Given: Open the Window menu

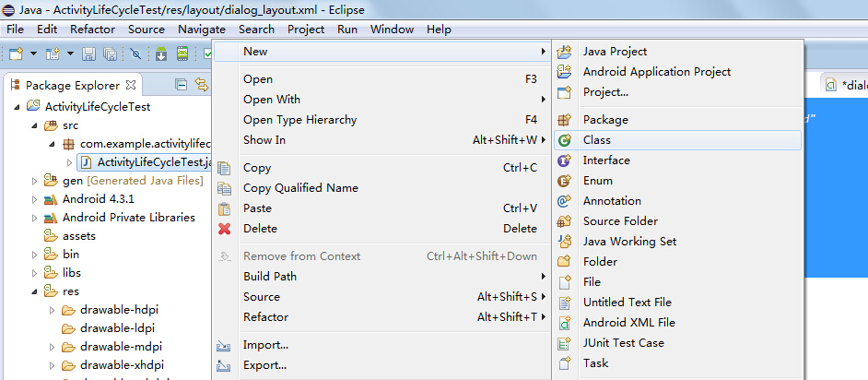Looking at the screenshot, I should [x=392, y=30].
